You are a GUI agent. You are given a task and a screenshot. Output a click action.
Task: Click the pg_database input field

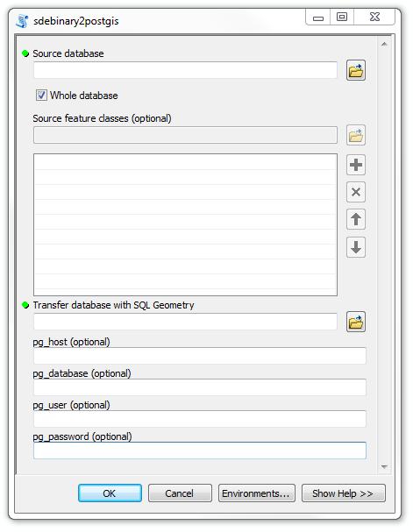point(200,387)
